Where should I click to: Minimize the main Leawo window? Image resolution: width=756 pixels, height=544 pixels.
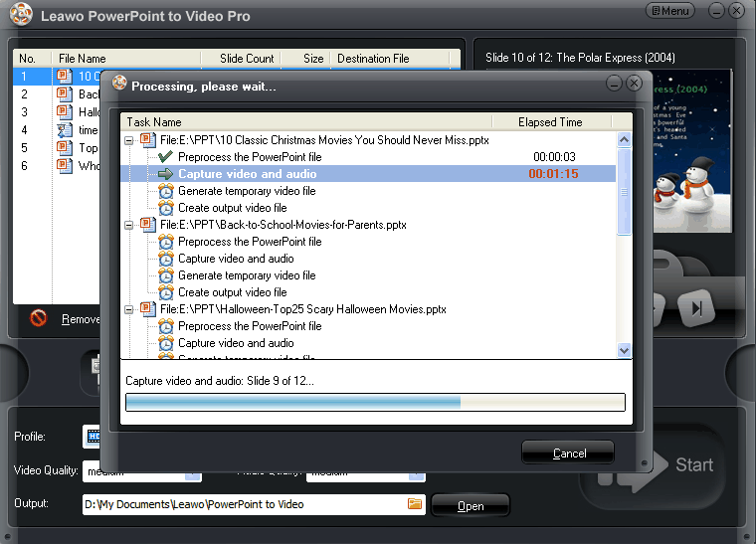[717, 11]
